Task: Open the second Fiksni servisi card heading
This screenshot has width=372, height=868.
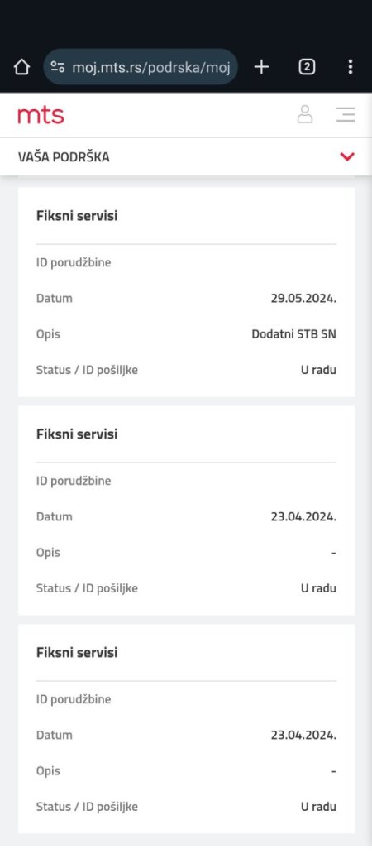Action: click(x=77, y=434)
